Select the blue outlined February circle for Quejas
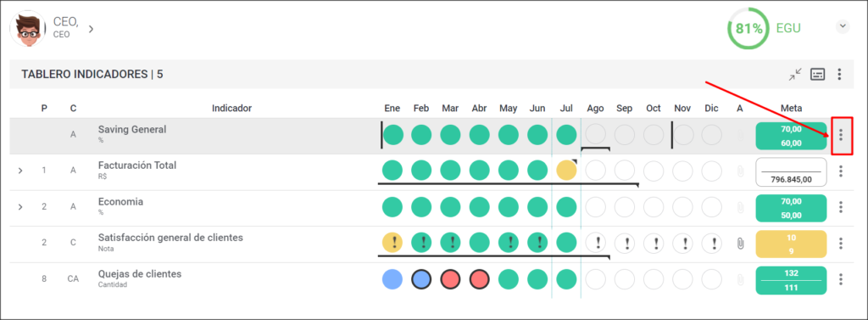 (x=422, y=279)
